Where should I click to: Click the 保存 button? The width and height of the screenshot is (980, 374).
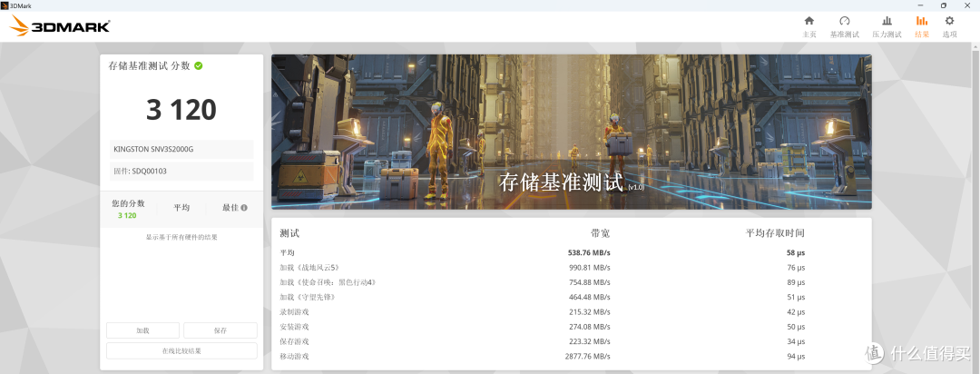[x=220, y=330]
